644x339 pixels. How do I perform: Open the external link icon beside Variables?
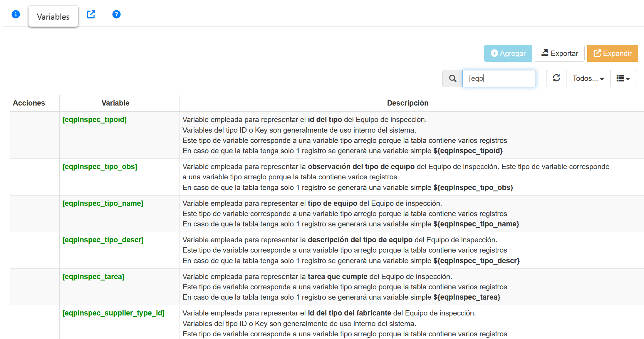[91, 14]
